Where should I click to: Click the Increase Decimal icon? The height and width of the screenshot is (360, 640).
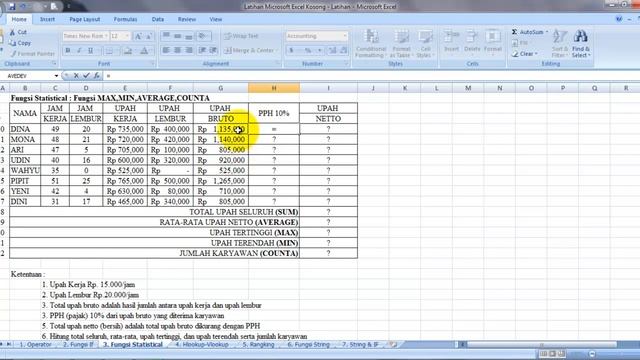coord(332,50)
